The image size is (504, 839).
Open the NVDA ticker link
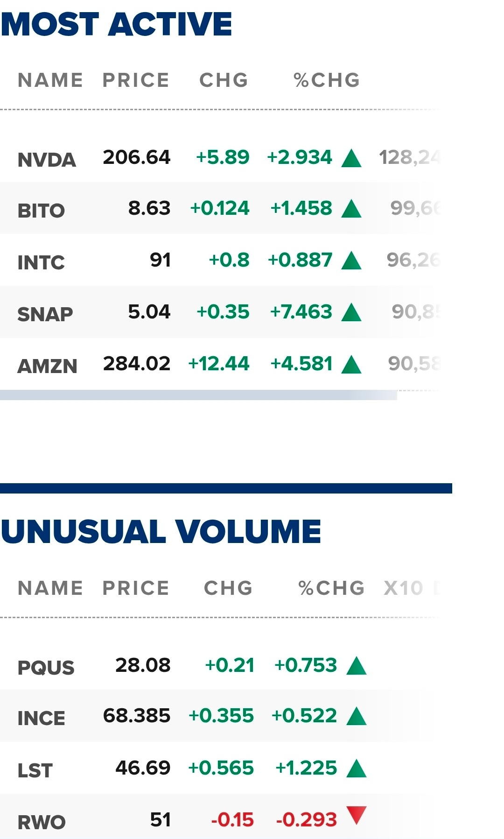[47, 160]
